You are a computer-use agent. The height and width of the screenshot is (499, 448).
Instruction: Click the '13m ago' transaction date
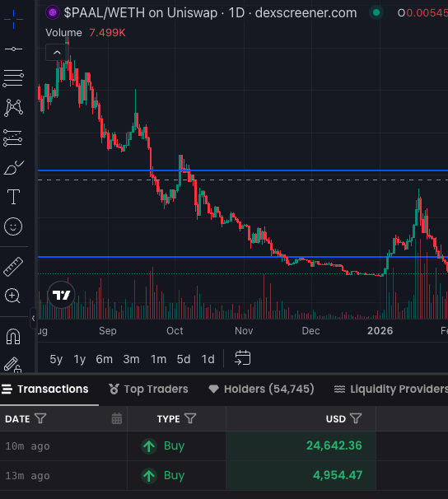tap(28, 476)
